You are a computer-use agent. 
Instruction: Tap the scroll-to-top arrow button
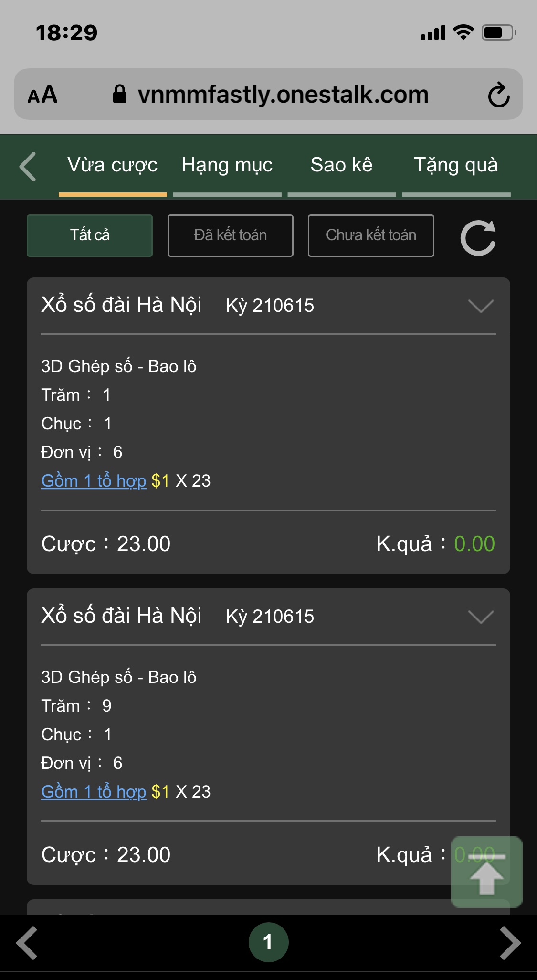(486, 872)
